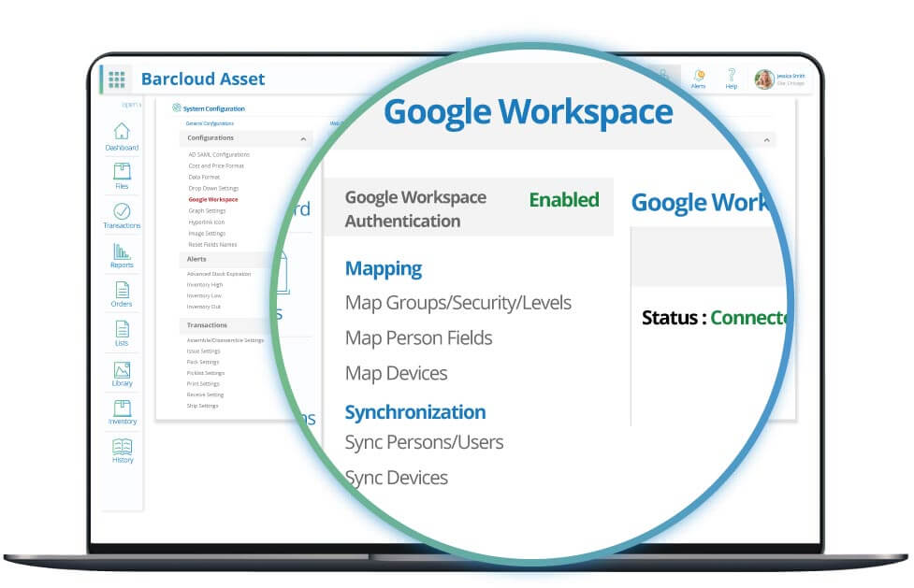Open Map Person Fields
Image resolution: width=914 pixels, height=588 pixels.
pyautogui.click(x=418, y=338)
